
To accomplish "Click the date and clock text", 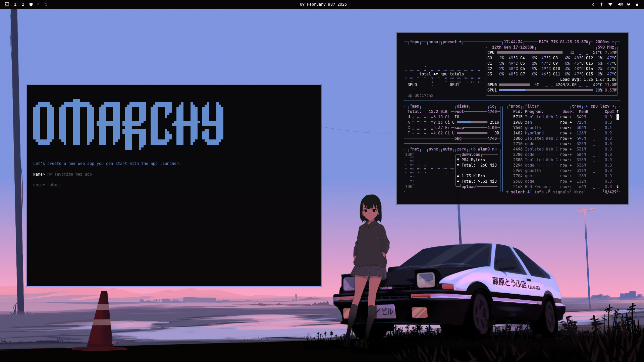I will pos(323,4).
